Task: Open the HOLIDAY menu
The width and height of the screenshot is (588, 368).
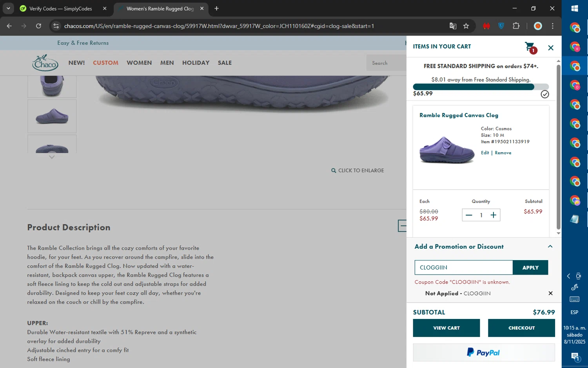Action: coord(196,63)
